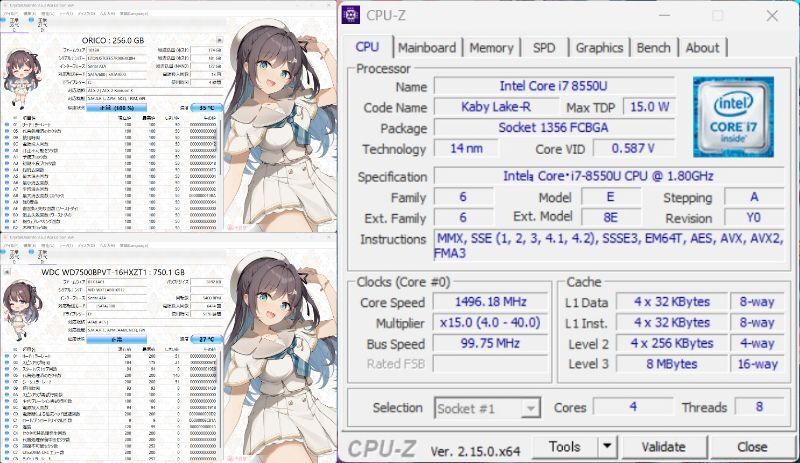Select C: drive 35°C button in ORICO window
Viewport: 800px width, 463px height.
point(14,23)
